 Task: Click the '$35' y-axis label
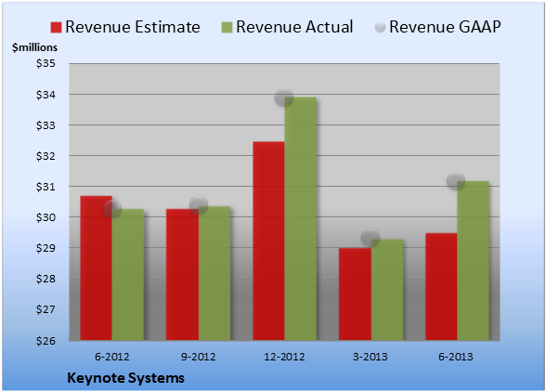pyautogui.click(x=45, y=64)
